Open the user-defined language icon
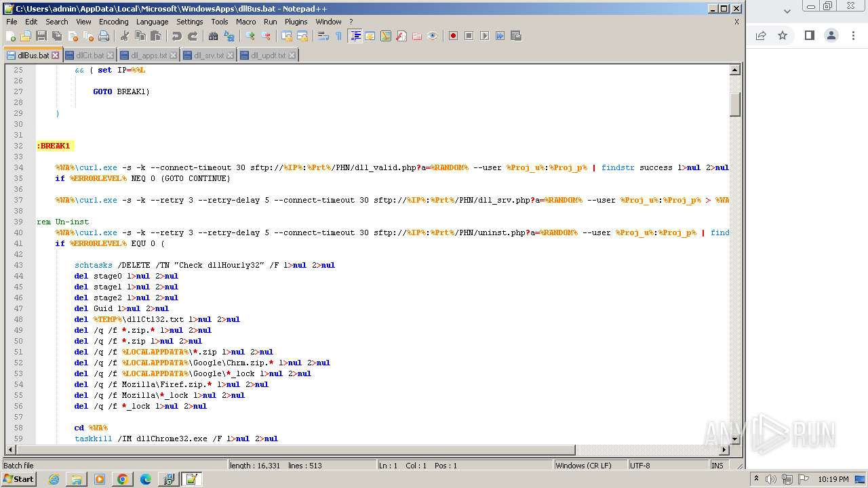This screenshot has height=488, width=868. pyautogui.click(x=370, y=36)
